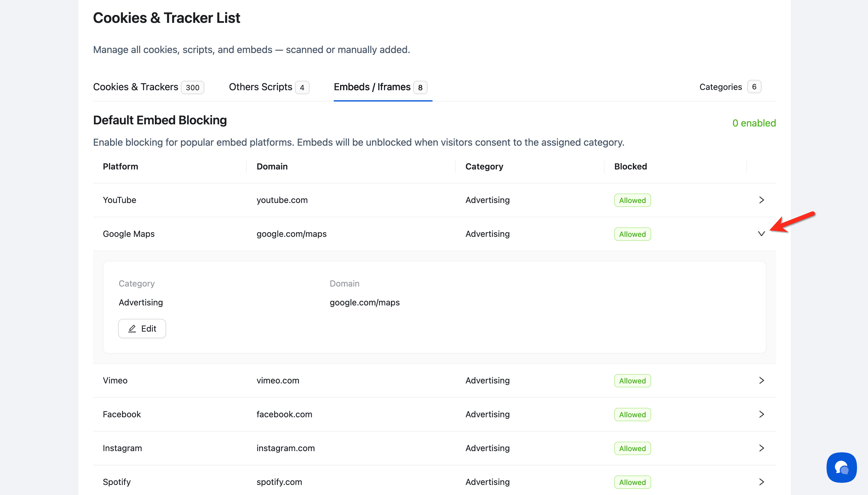The height and width of the screenshot is (495, 868).
Task: Expand the YouTube row details
Action: pos(761,200)
